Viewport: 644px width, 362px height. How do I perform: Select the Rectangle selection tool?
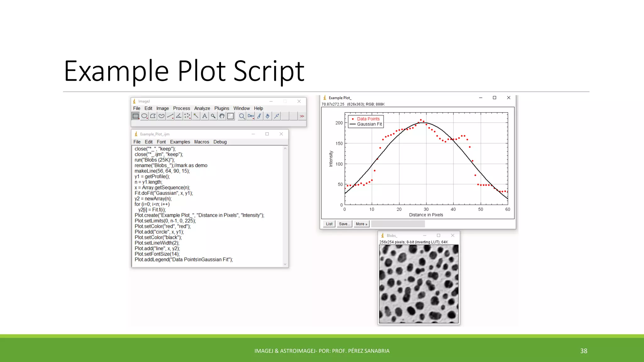[136, 116]
